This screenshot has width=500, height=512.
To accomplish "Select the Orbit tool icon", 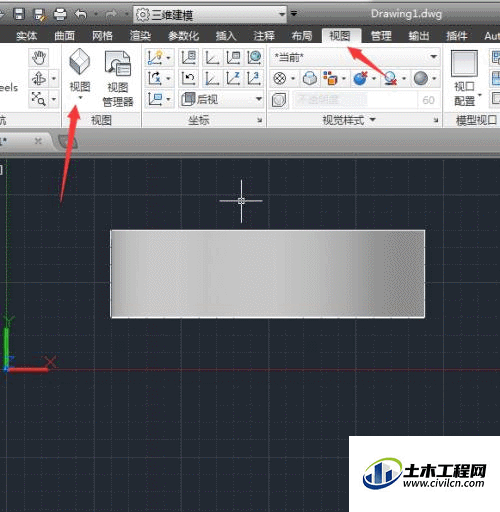I will click(39, 79).
